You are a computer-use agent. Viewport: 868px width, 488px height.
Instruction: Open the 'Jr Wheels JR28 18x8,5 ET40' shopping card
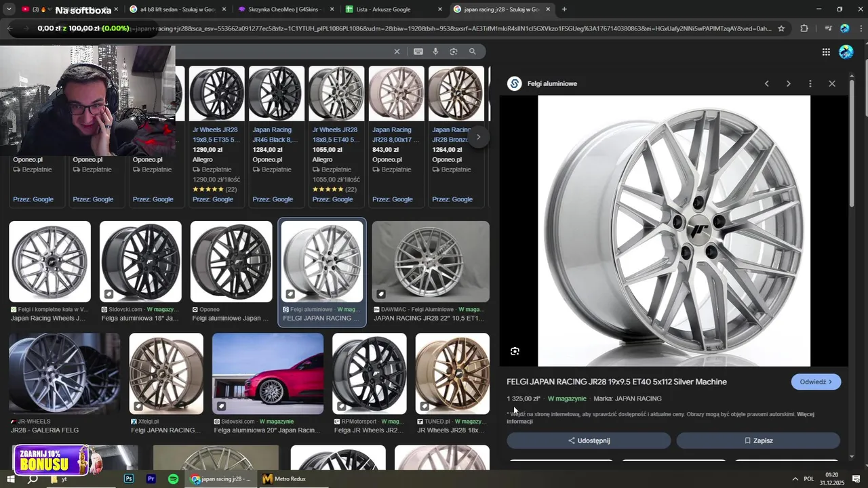[x=336, y=136]
